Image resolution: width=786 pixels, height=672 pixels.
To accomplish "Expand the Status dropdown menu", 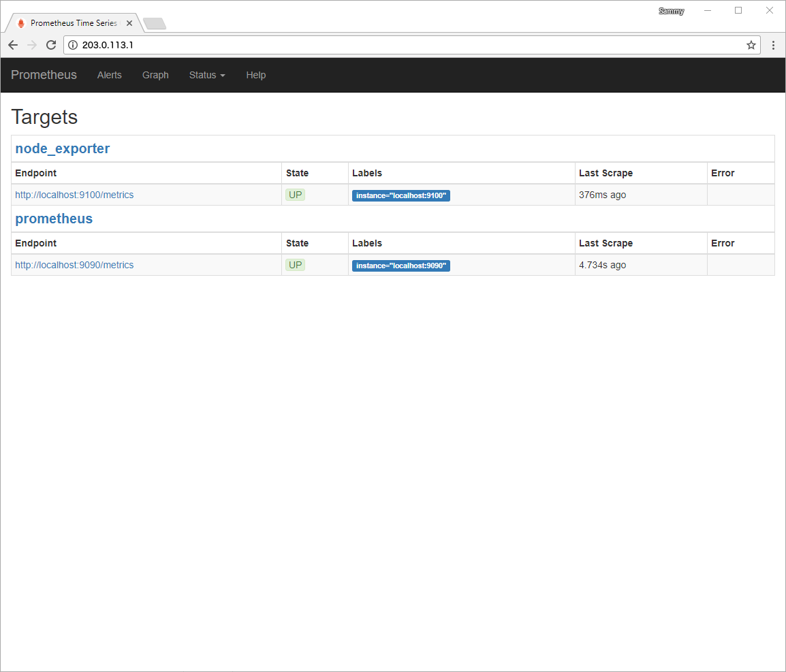I will click(x=207, y=75).
